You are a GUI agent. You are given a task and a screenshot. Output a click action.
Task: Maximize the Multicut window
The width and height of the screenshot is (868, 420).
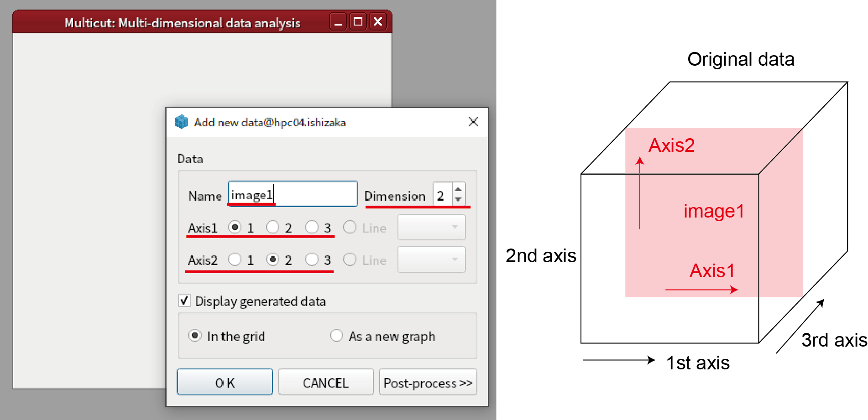pyautogui.click(x=358, y=22)
